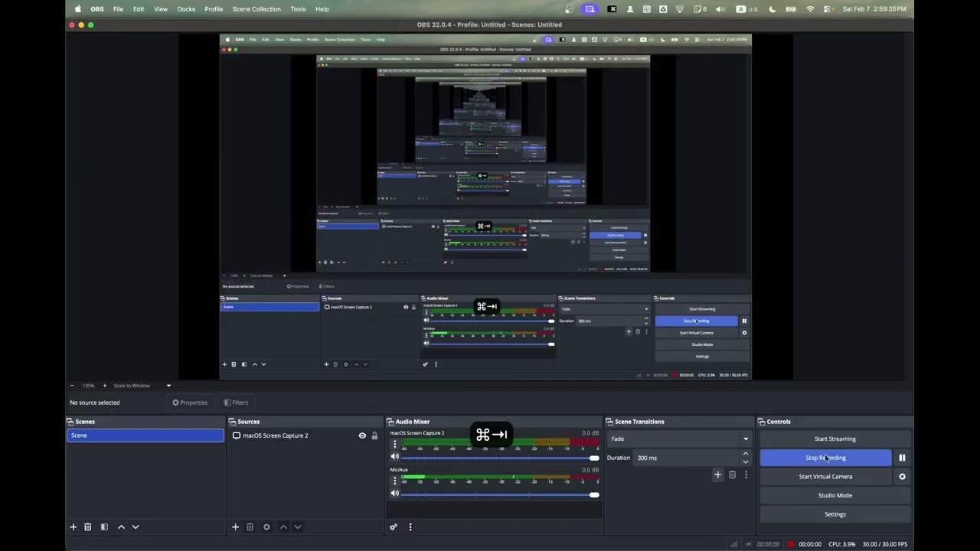Hide macOS Screen Capture 2 source eye
The width and height of the screenshot is (980, 551).
click(x=362, y=435)
